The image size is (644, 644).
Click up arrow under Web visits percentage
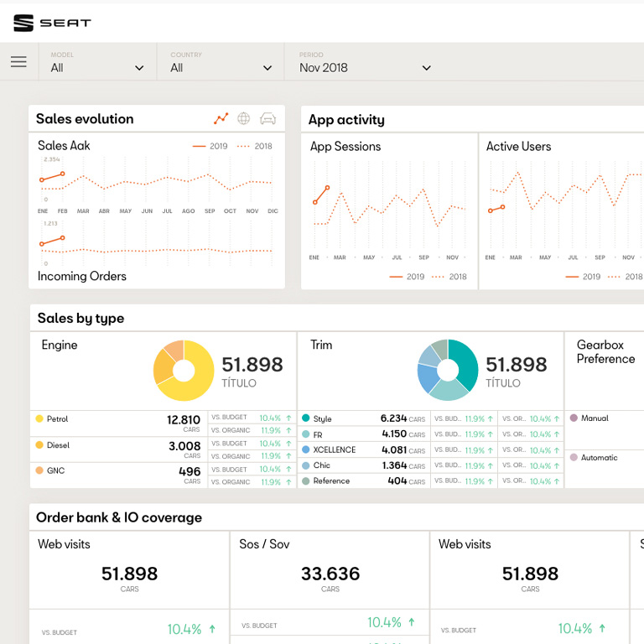point(212,629)
